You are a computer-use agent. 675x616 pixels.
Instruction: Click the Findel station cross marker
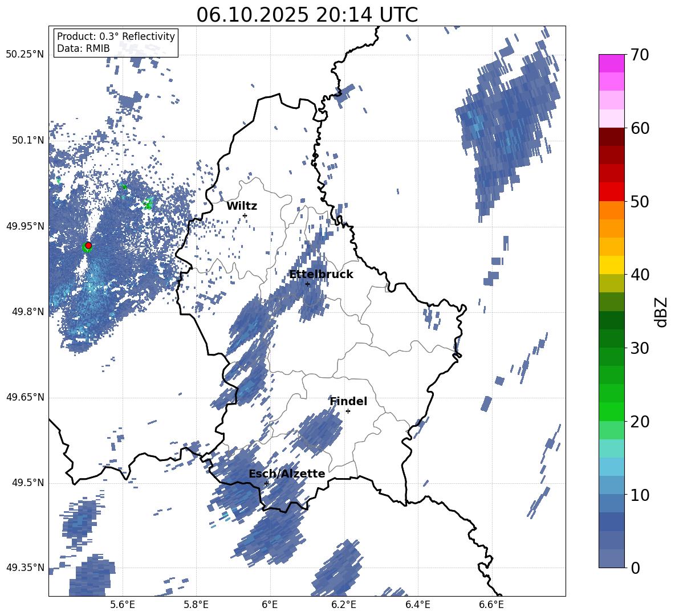348,411
